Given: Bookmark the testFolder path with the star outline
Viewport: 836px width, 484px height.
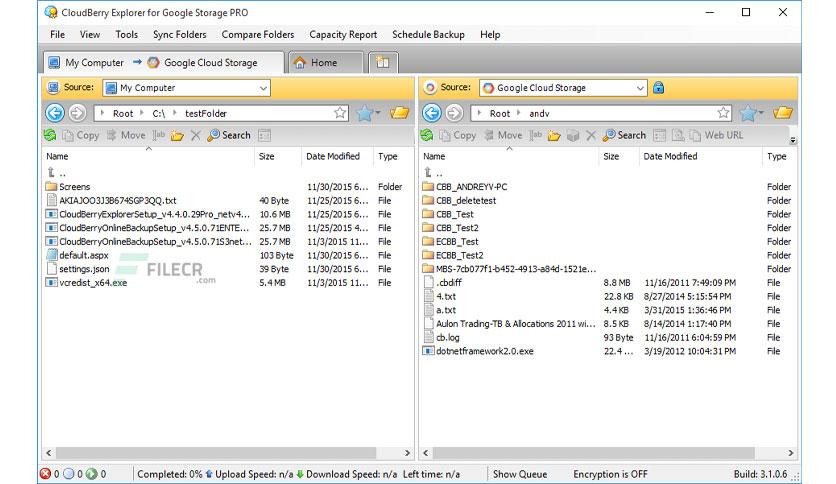Looking at the screenshot, I should [340, 113].
